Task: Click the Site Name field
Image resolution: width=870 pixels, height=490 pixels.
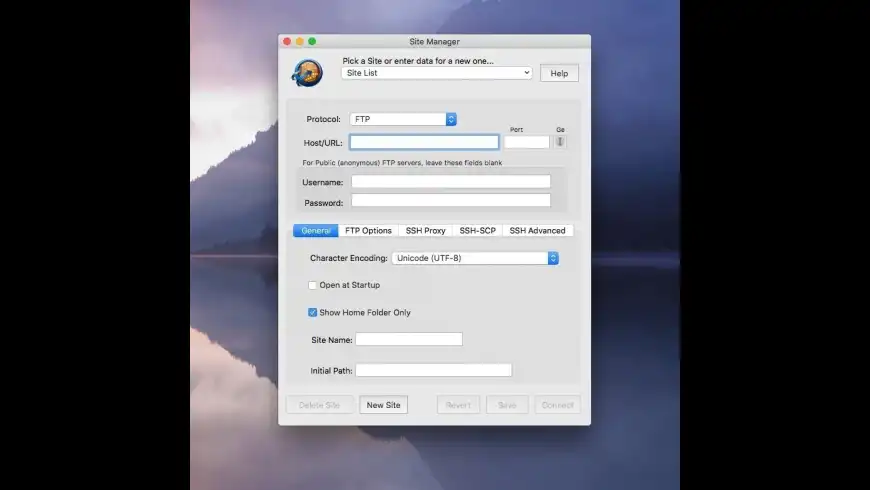Action: [409, 340]
